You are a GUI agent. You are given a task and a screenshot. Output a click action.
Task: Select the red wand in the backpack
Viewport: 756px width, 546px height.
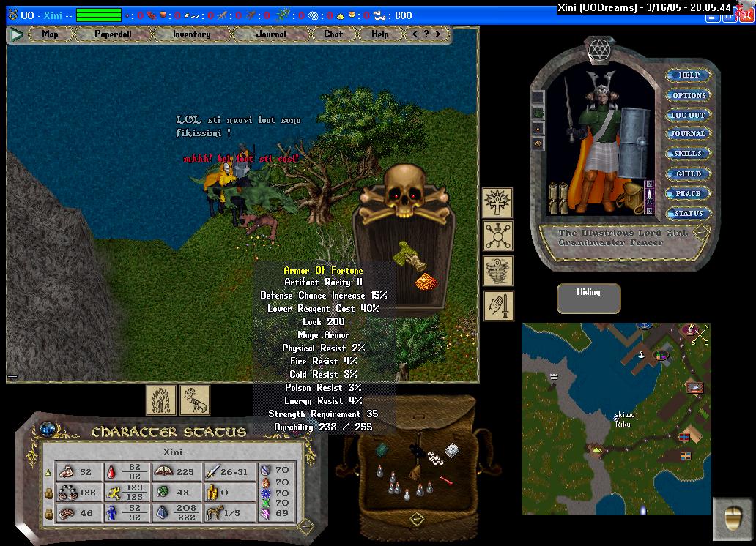446,480
